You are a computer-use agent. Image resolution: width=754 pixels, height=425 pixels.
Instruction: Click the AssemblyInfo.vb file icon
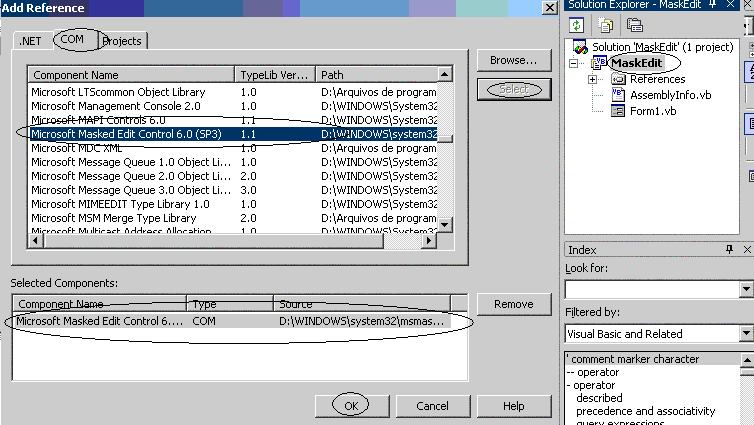(x=618, y=95)
